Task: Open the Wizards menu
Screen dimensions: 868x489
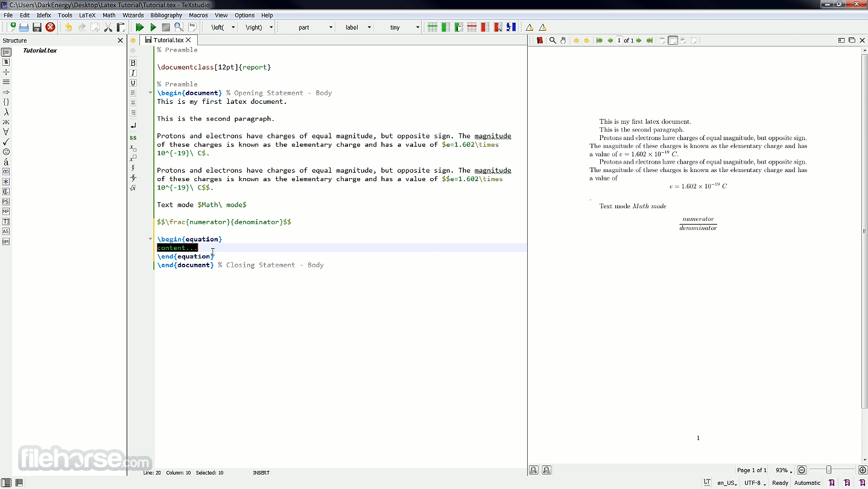Action: pyautogui.click(x=133, y=15)
